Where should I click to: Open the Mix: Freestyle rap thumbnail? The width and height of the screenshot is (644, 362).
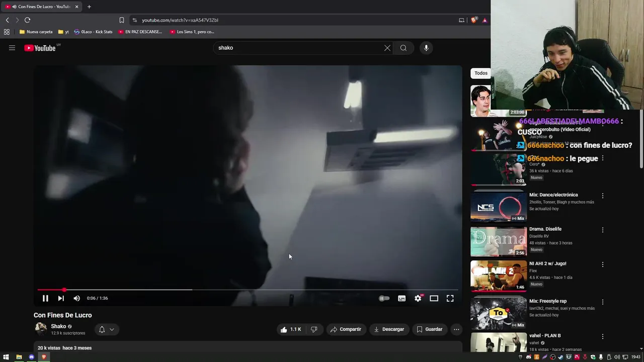click(499, 313)
